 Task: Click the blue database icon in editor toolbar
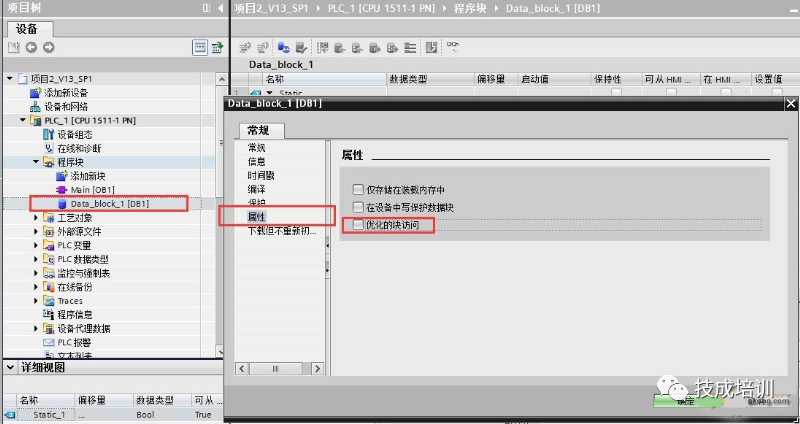coord(284,47)
